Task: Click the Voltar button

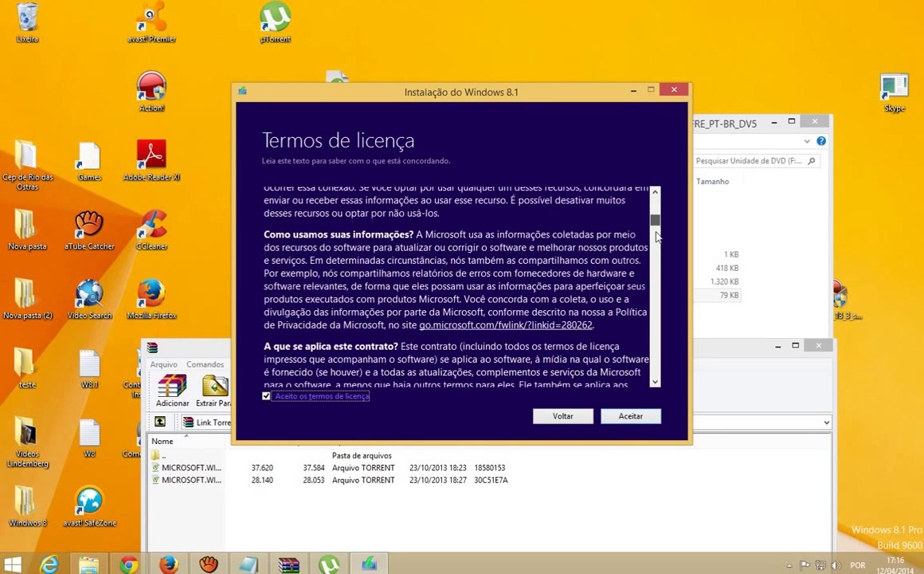Action: [x=563, y=416]
